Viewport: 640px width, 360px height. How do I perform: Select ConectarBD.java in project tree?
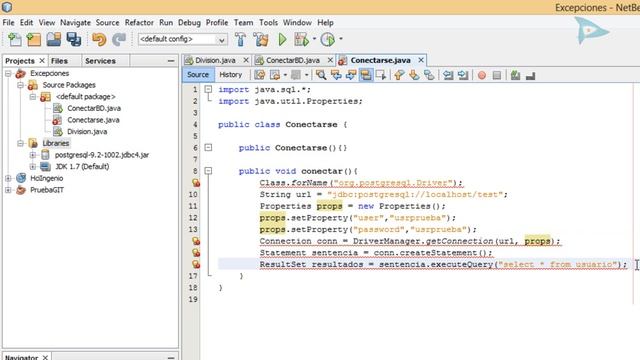94,109
